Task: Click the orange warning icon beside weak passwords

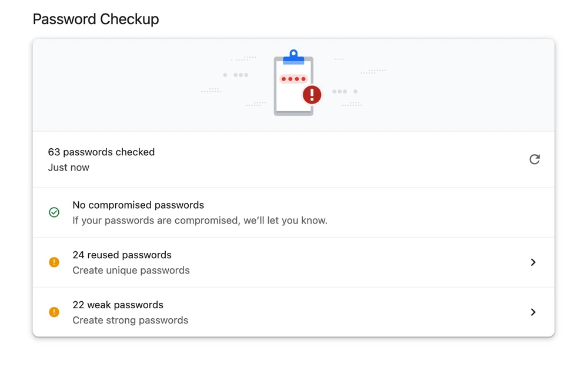Action: point(54,312)
